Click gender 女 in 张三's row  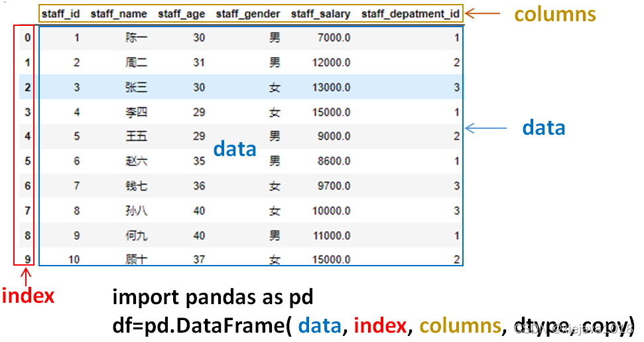275,87
